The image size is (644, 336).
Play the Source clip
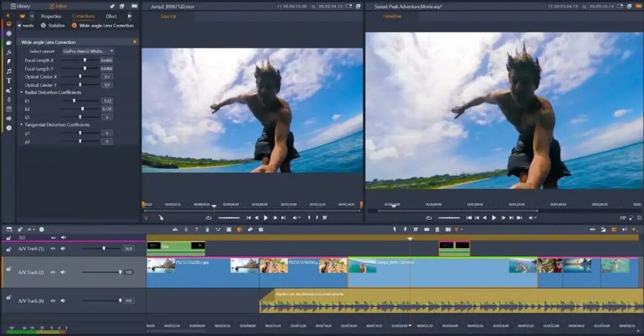266,218
